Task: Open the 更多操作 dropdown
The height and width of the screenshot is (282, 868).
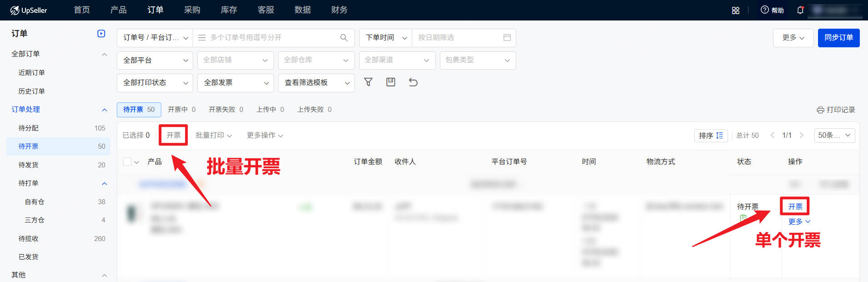Action: pyautogui.click(x=265, y=135)
